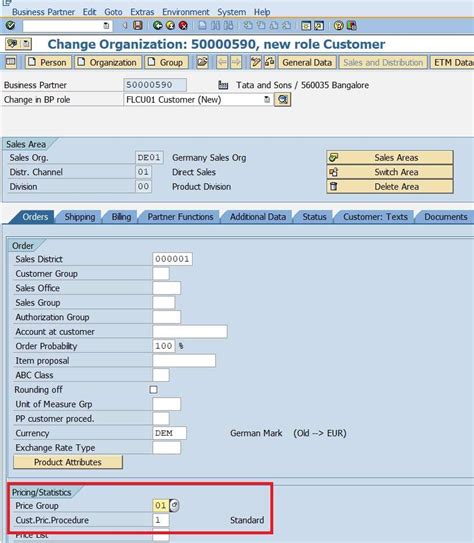This screenshot has height=543, width=474.
Task: Click the green checkmark Enter icon
Action: [11, 26]
